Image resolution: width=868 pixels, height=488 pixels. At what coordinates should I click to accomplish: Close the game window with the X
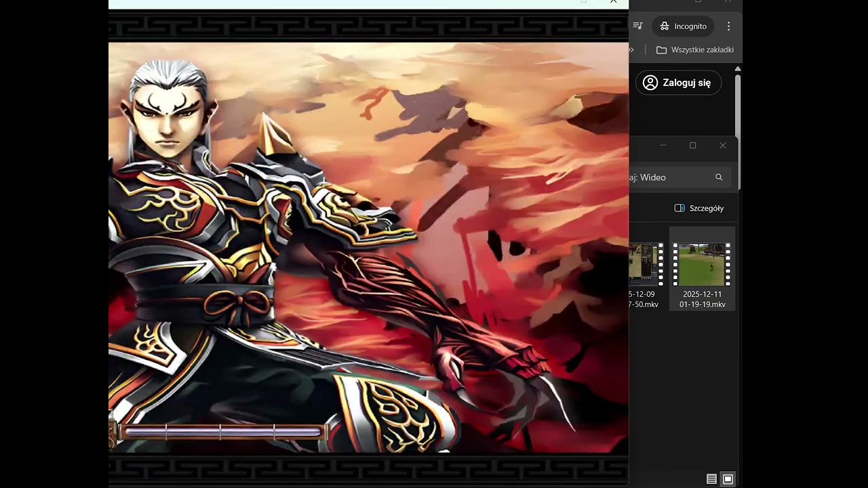click(x=614, y=2)
